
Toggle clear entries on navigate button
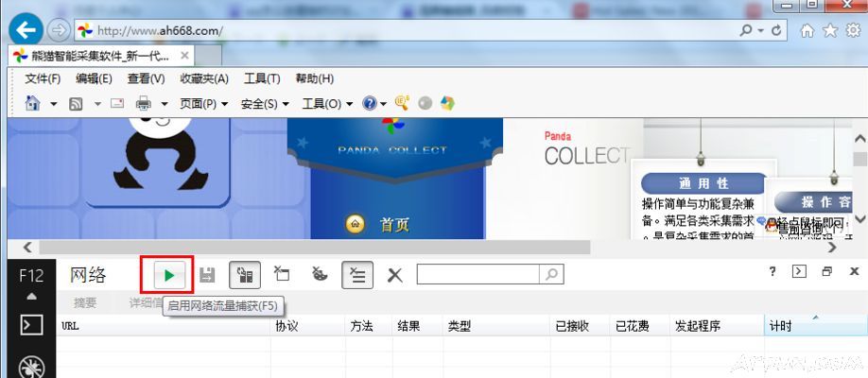(357, 275)
